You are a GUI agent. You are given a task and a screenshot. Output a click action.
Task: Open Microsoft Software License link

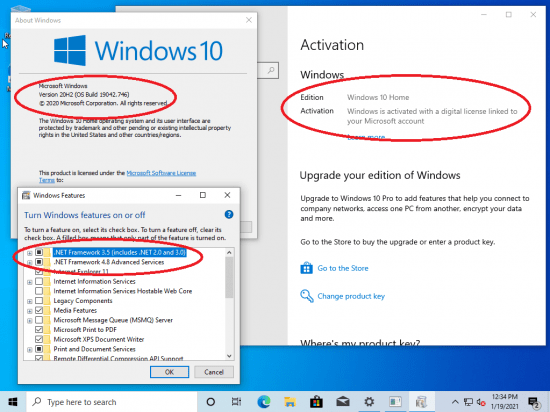click(x=161, y=173)
